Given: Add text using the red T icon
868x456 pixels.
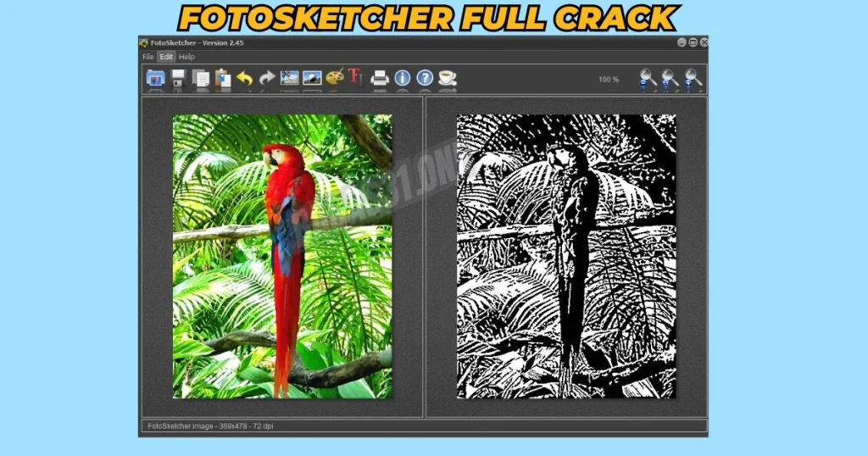Looking at the screenshot, I should pyautogui.click(x=356, y=77).
